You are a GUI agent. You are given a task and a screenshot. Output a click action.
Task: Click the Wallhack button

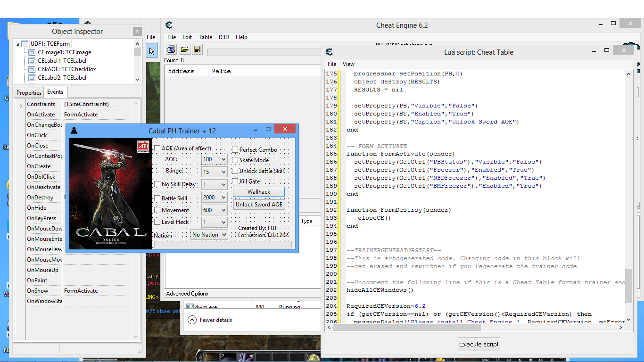(x=259, y=192)
